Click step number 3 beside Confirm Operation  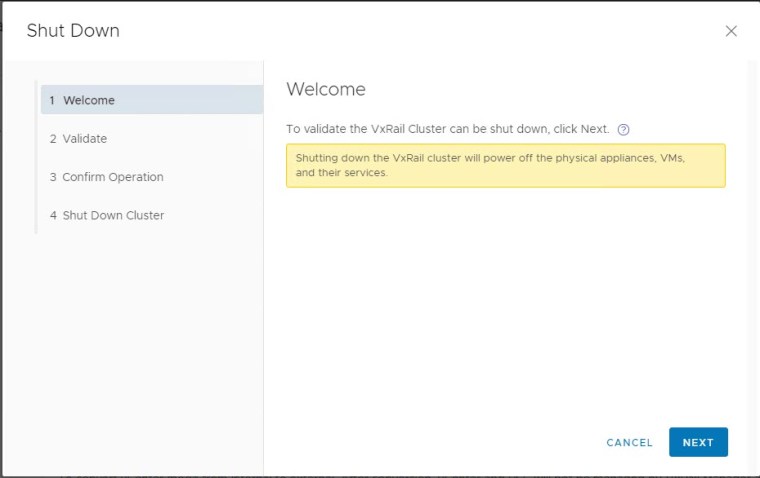(x=53, y=177)
